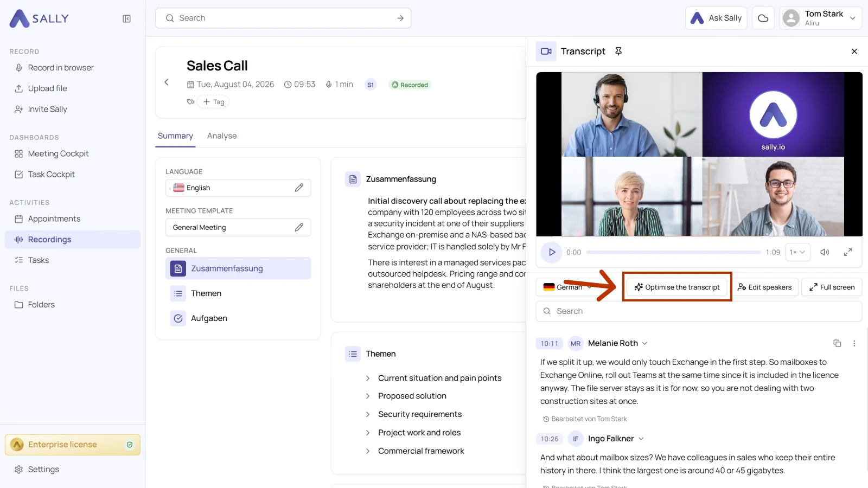Screen dimensions: 868x488
Task: Click Optimise the transcript button
Action: 677,287
